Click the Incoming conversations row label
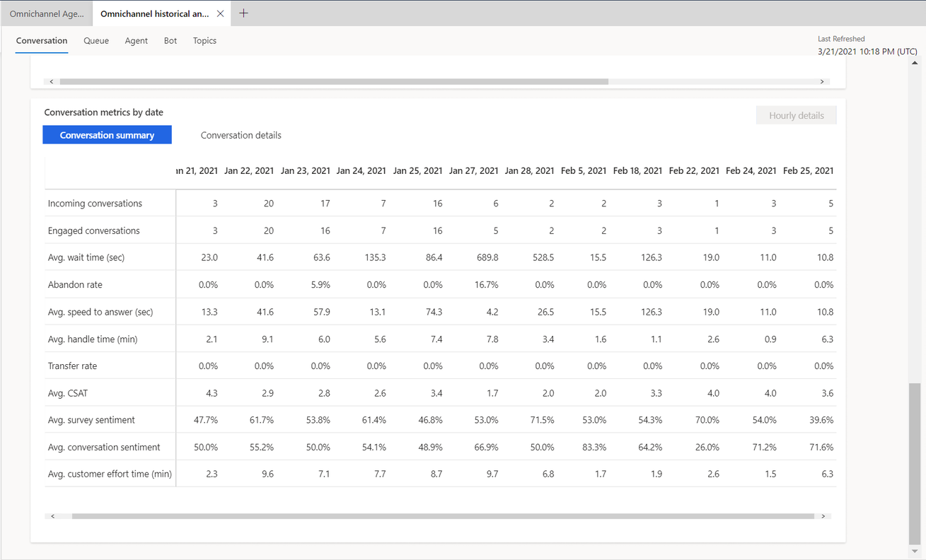 [95, 204]
